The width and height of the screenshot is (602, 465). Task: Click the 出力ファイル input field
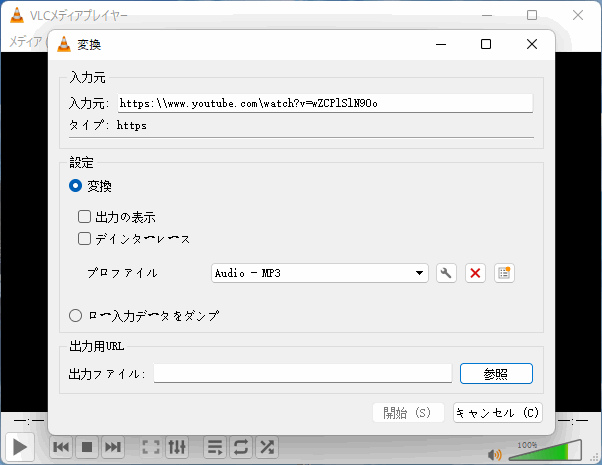[x=303, y=373]
